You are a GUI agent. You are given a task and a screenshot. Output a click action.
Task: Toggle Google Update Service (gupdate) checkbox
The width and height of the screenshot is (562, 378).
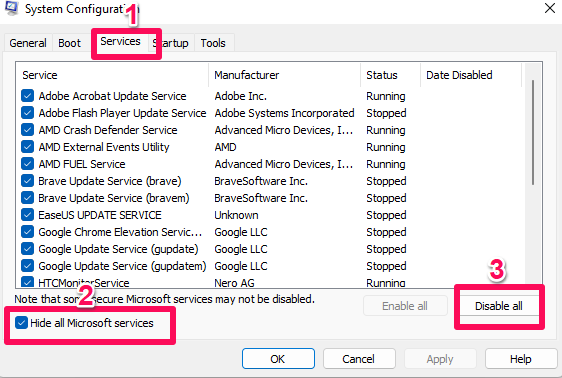(x=28, y=249)
